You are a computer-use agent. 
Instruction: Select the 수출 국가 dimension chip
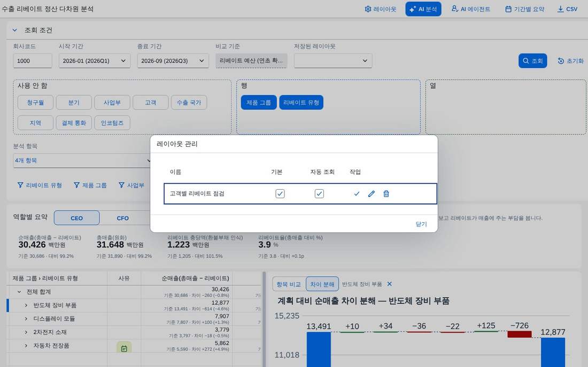(x=189, y=103)
